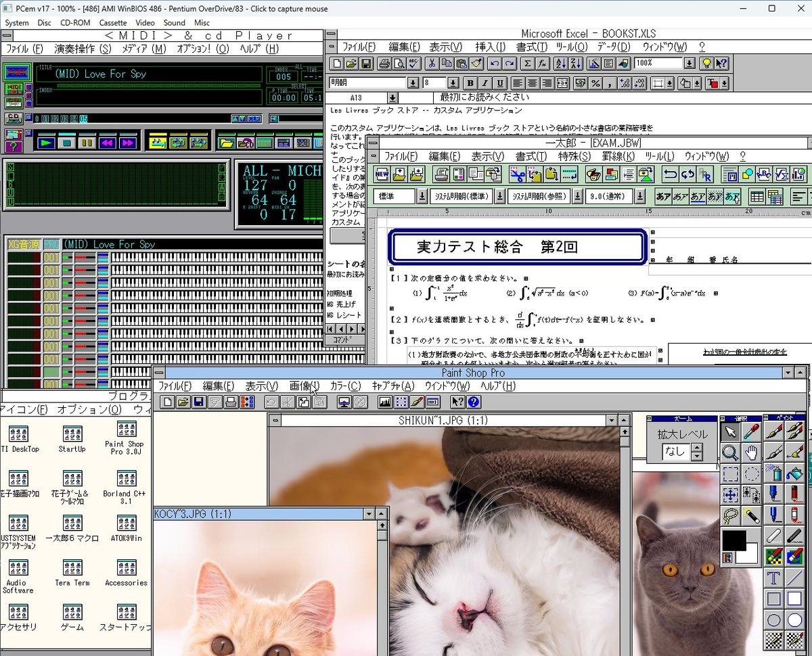
Task: Click the ascending sort A-Z icon in Excel
Action: coord(560,63)
